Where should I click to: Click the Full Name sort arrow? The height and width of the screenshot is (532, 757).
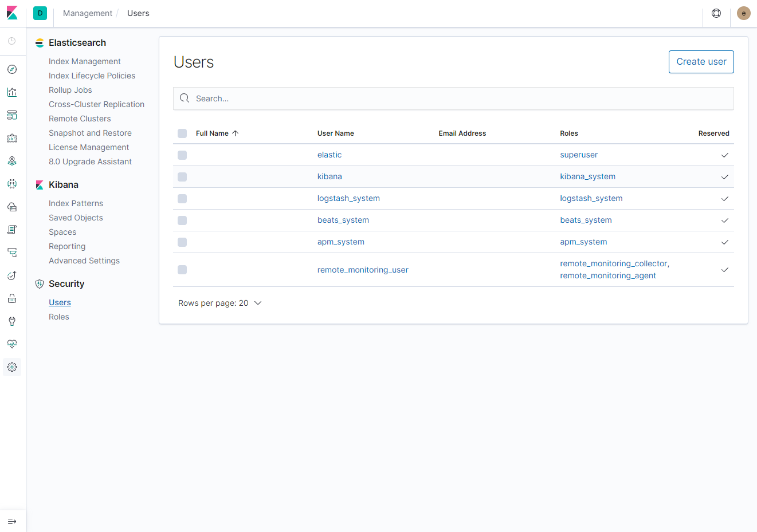tap(235, 133)
